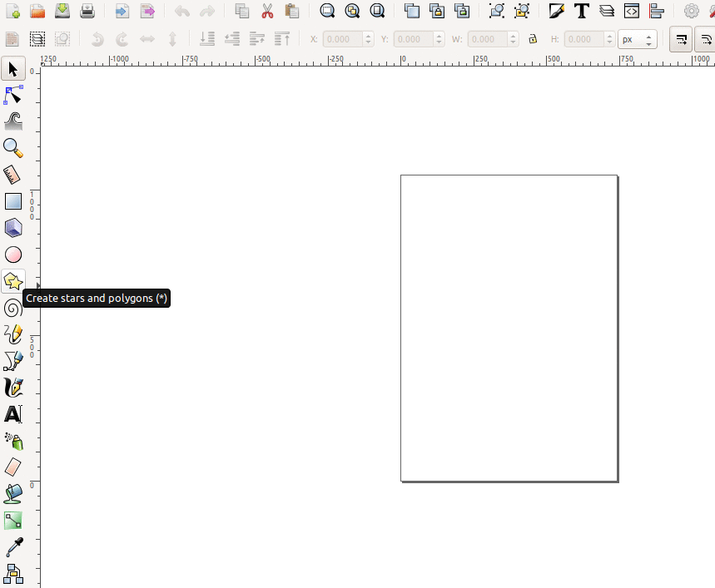Select the ellipse and circle tool
This screenshot has width=715, height=588.
click(x=13, y=254)
